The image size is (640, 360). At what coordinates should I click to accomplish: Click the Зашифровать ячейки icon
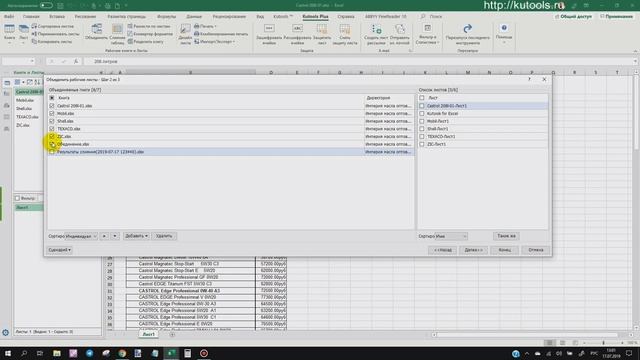pyautogui.click(x=269, y=34)
